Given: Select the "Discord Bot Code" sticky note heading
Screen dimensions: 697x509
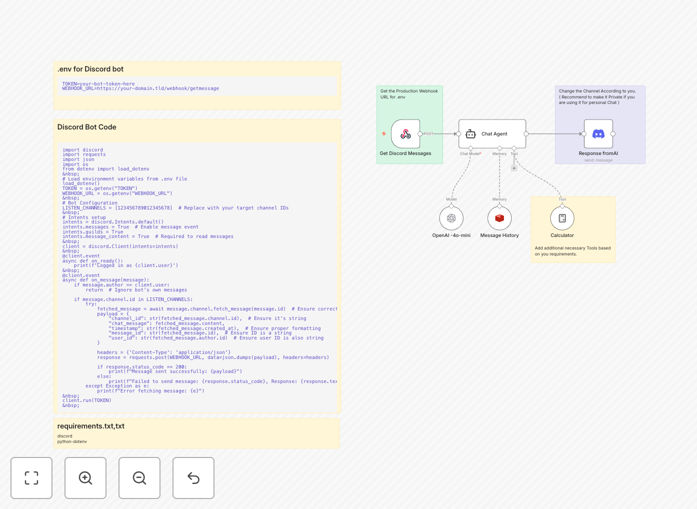Looking at the screenshot, I should click(87, 127).
